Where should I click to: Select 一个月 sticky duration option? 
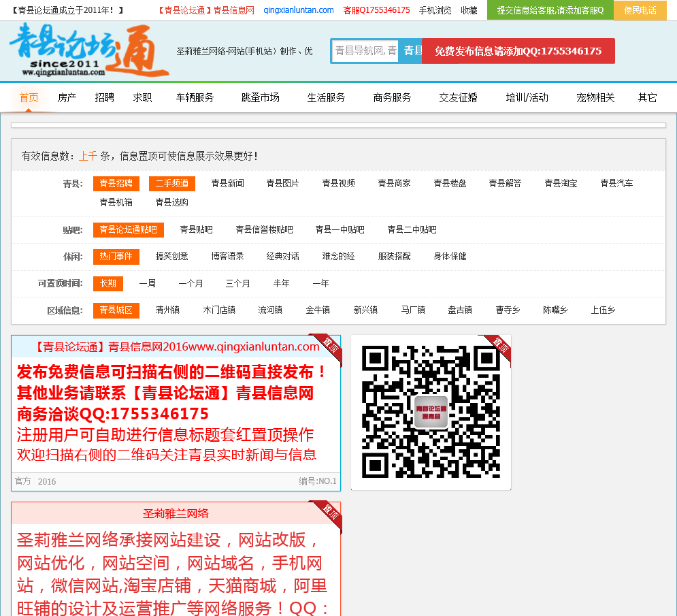191,284
